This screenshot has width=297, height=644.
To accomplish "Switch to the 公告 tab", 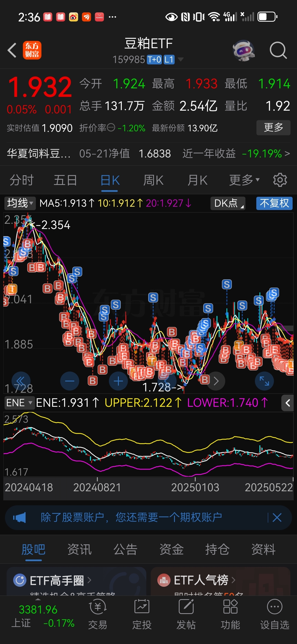I will 125,550.
